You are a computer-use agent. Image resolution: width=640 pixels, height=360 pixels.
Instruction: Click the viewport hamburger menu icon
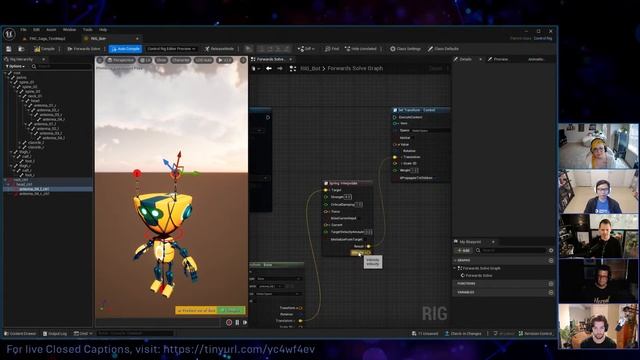(x=100, y=60)
